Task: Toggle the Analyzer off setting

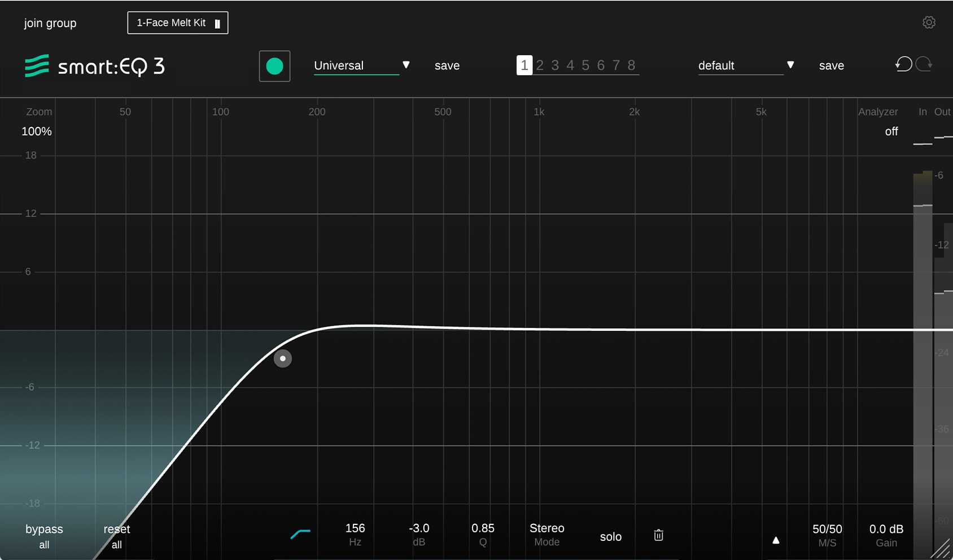Action: (x=891, y=131)
